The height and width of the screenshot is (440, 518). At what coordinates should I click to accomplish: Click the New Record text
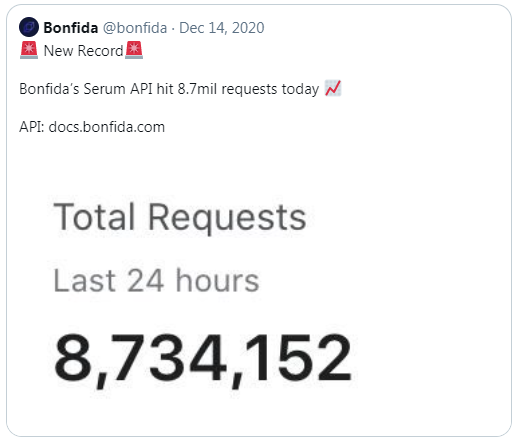(83, 51)
